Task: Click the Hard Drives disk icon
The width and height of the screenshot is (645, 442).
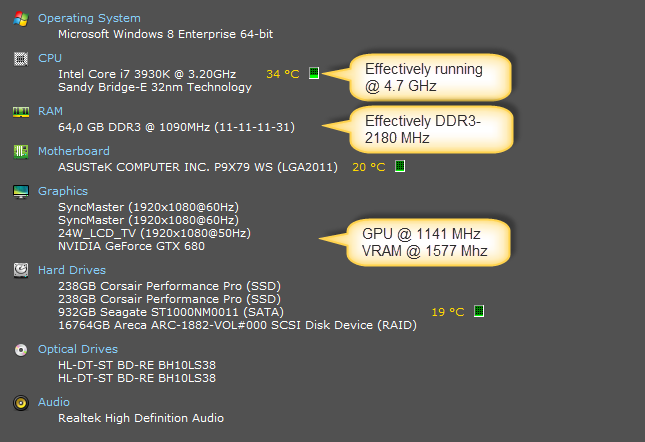Action: tap(20, 270)
